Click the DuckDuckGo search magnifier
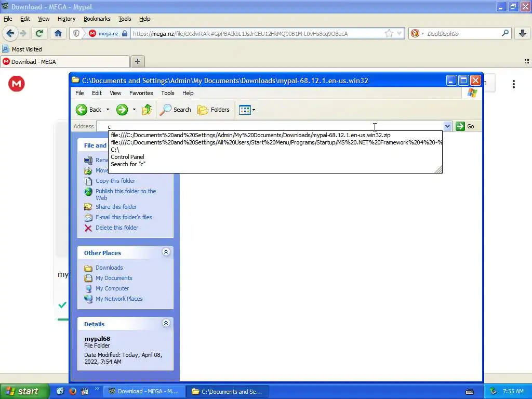 tap(505, 33)
